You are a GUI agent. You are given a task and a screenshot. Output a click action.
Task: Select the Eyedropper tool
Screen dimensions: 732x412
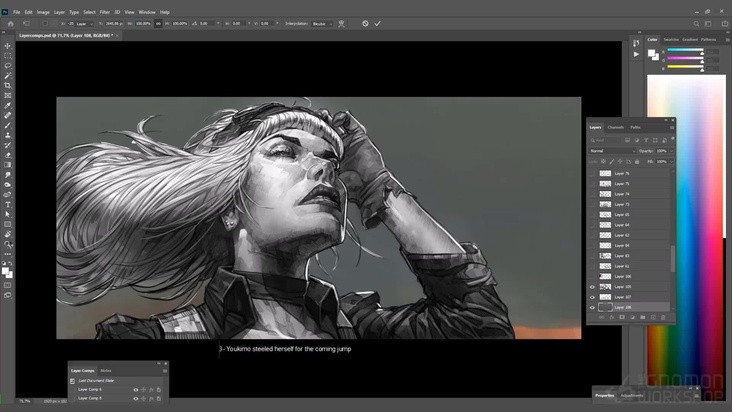pyautogui.click(x=8, y=105)
